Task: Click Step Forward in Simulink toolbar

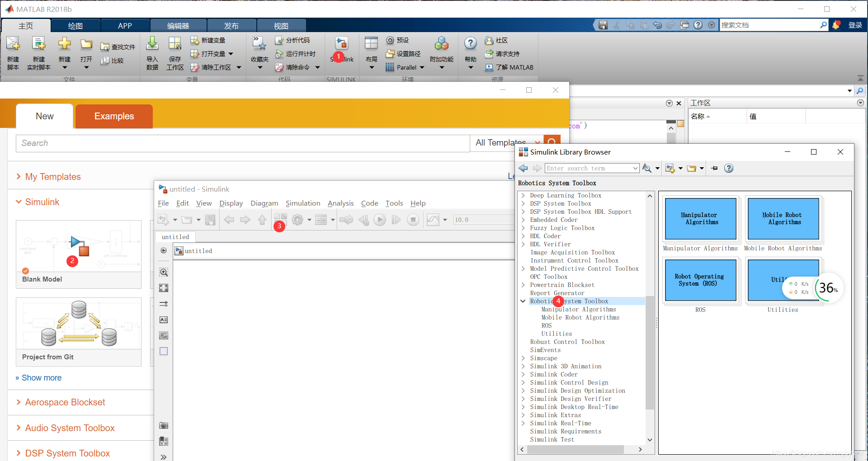Action: 396,220
